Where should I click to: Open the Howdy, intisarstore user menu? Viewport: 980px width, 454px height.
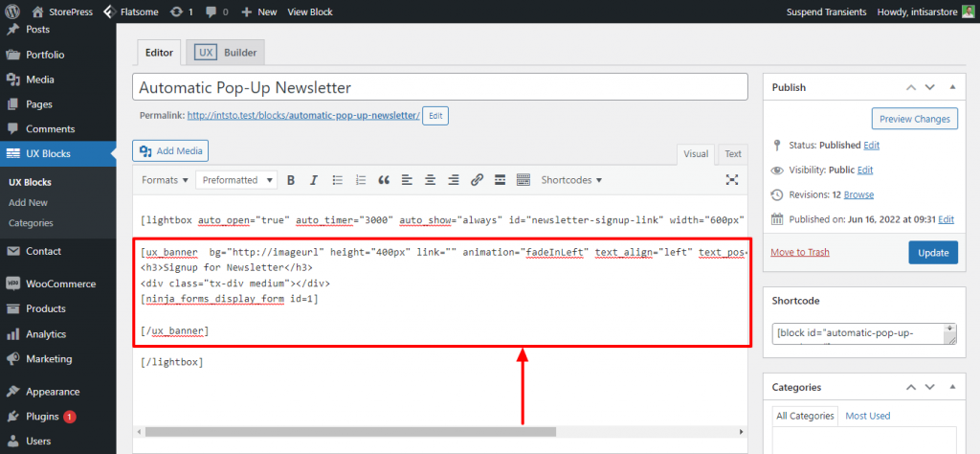[x=925, y=11]
